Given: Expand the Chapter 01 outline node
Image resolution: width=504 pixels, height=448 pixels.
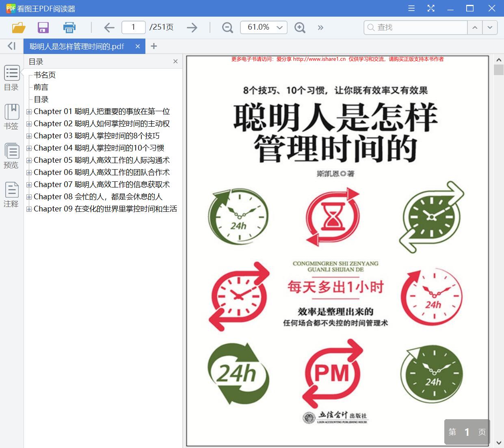Looking at the screenshot, I should point(29,112).
